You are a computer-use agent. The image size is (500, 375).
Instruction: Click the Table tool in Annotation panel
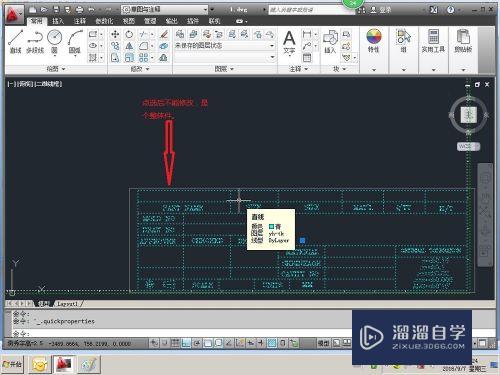coord(307,58)
